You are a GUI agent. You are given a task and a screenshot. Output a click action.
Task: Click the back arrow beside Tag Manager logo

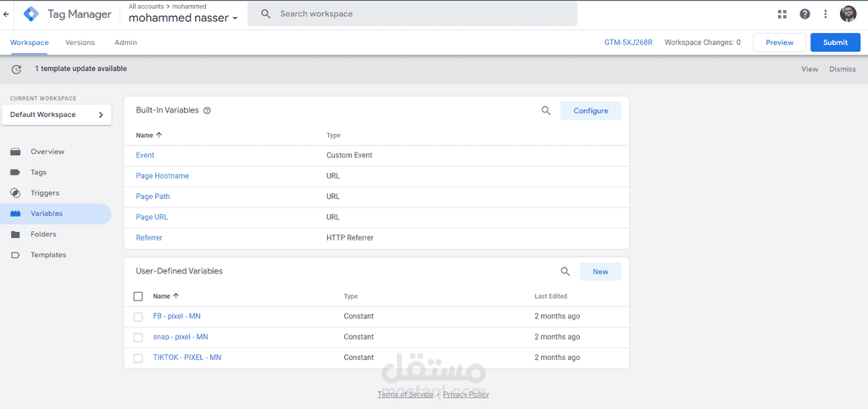(x=6, y=15)
